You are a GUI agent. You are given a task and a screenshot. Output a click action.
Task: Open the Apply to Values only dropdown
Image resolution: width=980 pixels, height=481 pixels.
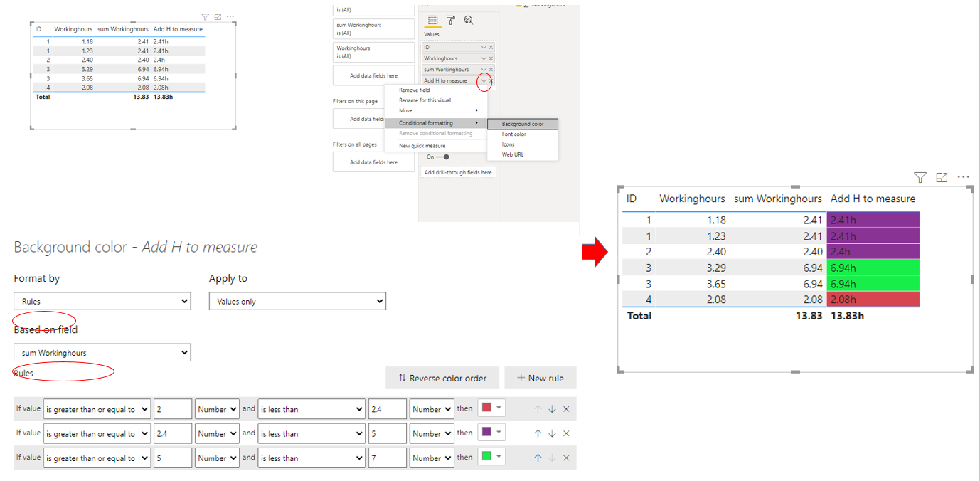tap(297, 301)
